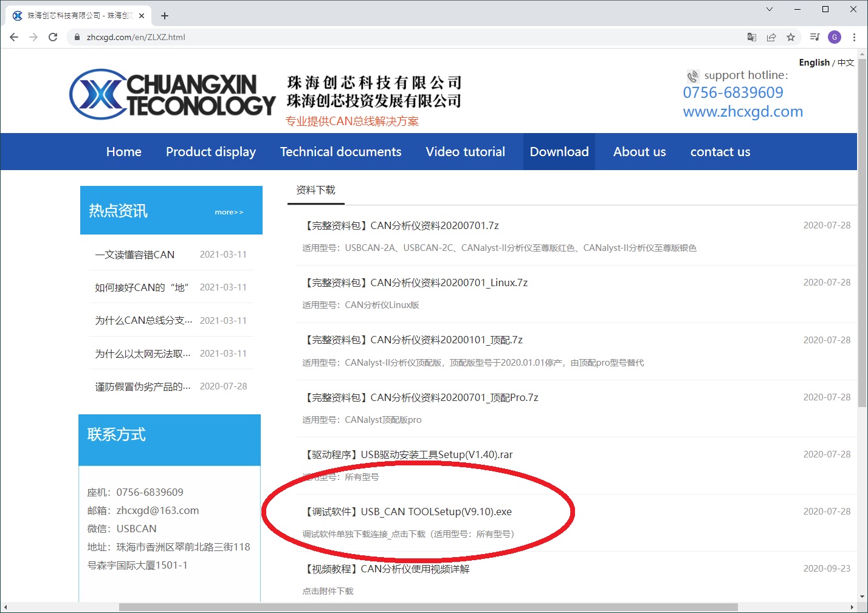The image size is (868, 613).
Task: Open the purple G profile avatar
Action: 835,37
